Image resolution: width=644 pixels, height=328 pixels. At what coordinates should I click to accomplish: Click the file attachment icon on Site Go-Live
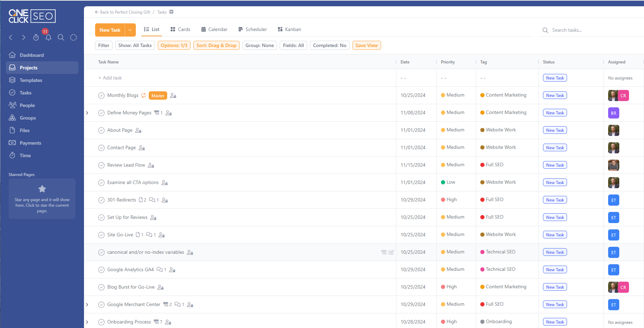pyautogui.click(x=138, y=235)
